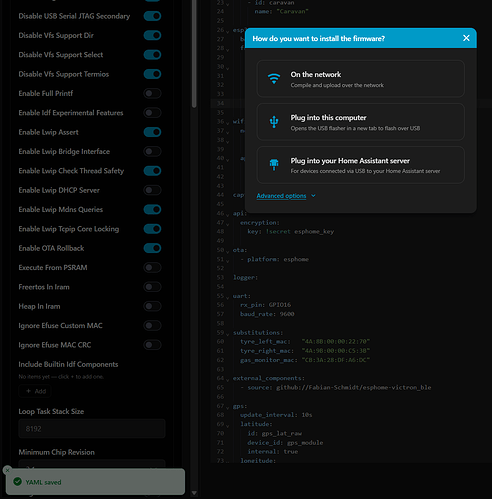Collapse the external_components: block at line 64
This screenshot has width=492, height=499.
tap(228, 379)
